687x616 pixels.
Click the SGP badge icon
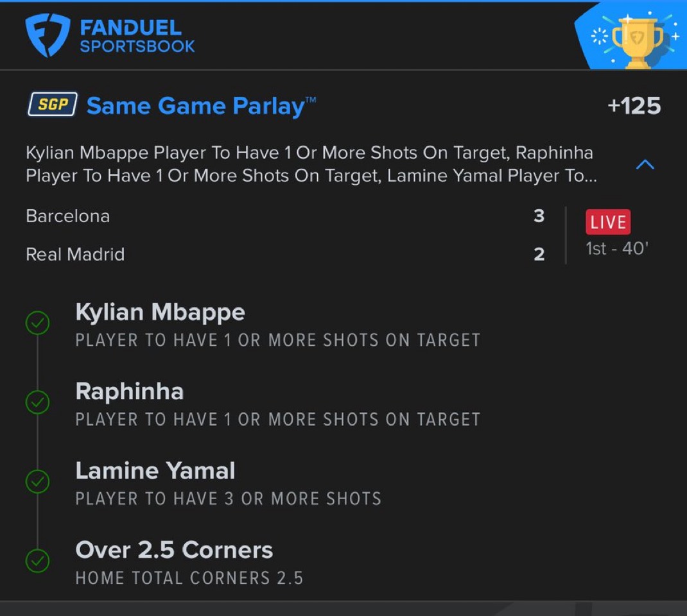(53, 105)
